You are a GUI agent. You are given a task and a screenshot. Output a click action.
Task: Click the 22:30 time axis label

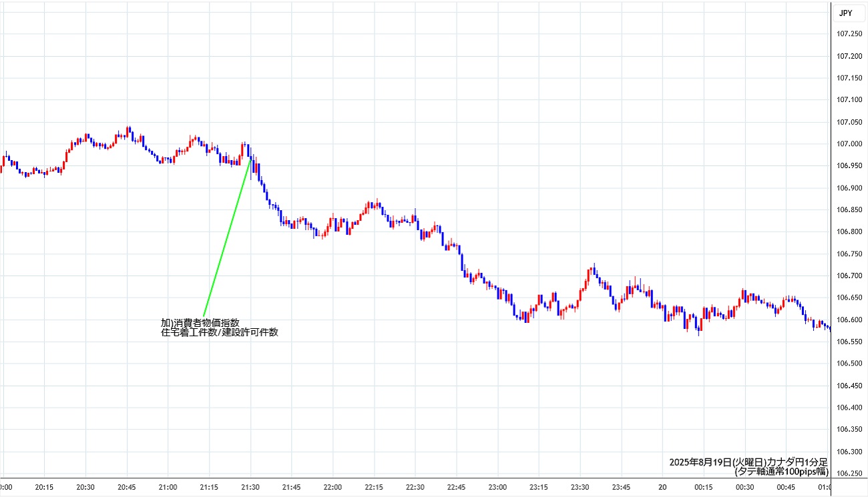click(415, 488)
